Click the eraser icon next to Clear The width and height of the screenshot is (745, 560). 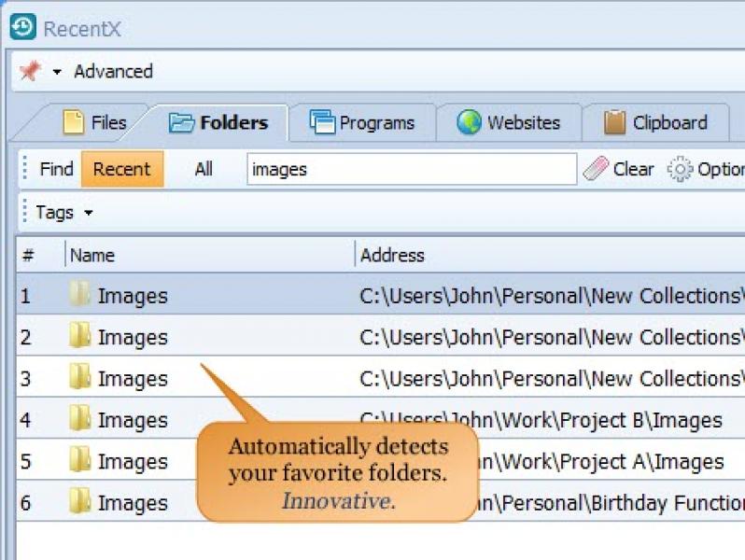pyautogui.click(x=596, y=169)
